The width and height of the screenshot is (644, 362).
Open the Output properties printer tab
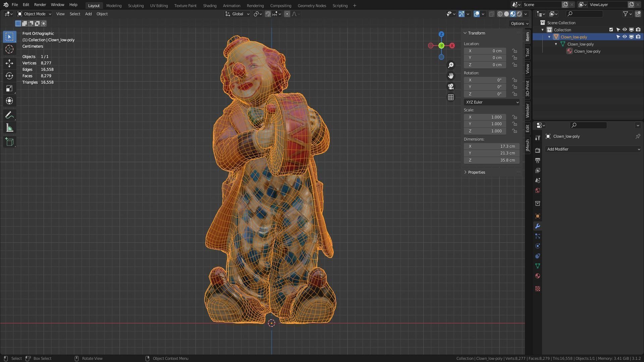(538, 161)
